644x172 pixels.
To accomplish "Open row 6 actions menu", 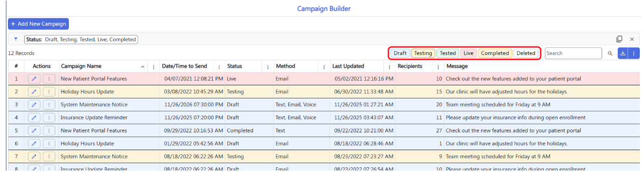I will click(x=49, y=144).
